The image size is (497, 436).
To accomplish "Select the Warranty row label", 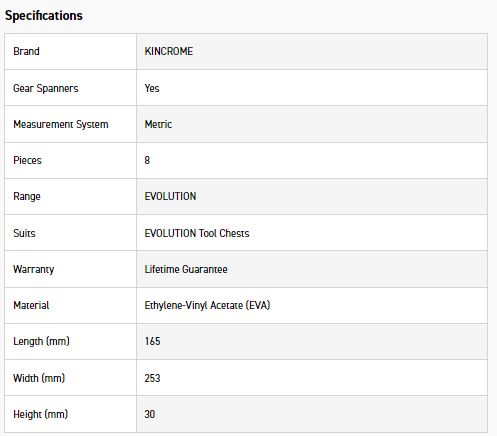I will coord(33,269).
